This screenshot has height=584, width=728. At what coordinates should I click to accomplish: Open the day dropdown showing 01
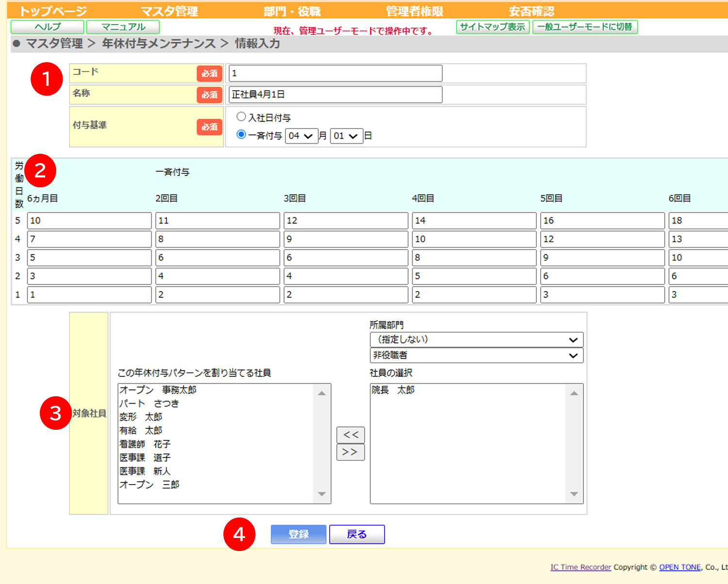[x=347, y=136]
